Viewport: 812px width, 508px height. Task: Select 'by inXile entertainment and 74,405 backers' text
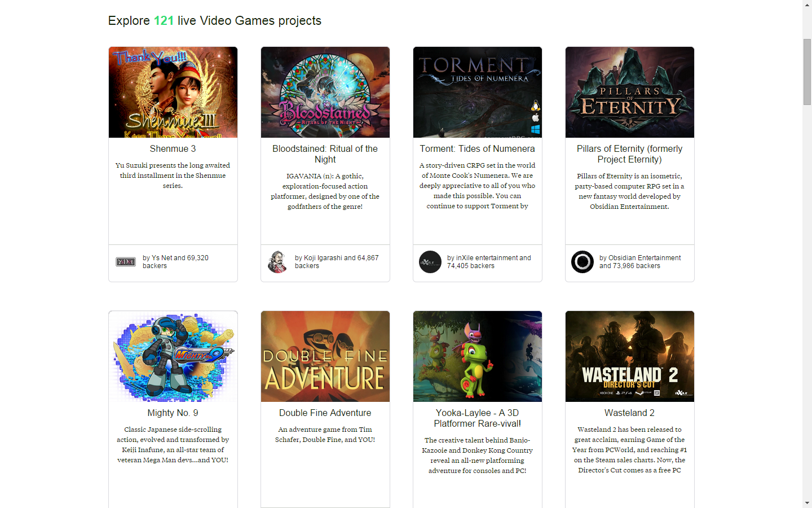point(489,262)
